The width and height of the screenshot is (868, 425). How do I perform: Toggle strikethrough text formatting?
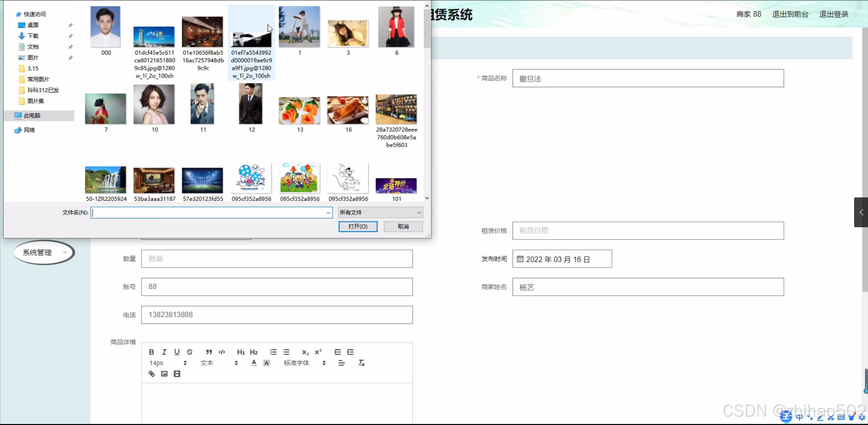pos(190,352)
